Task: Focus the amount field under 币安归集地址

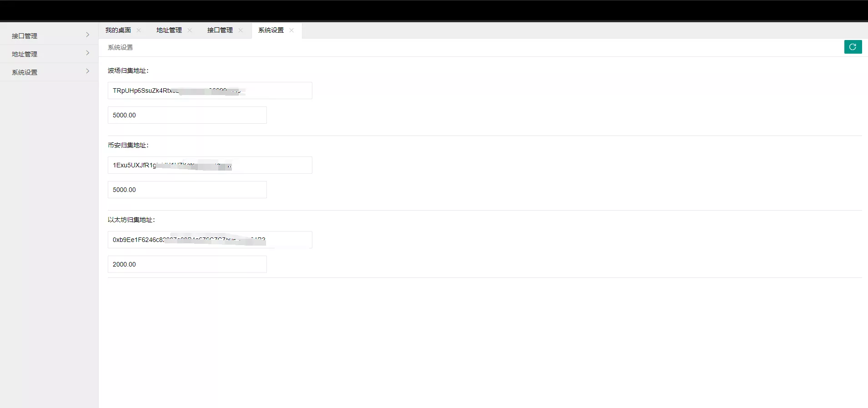Action: [x=187, y=190]
